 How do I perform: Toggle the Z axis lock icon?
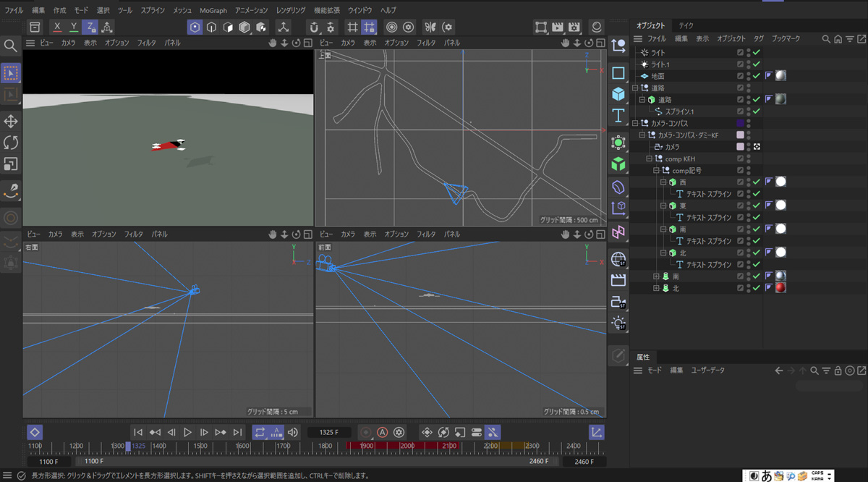(90, 27)
